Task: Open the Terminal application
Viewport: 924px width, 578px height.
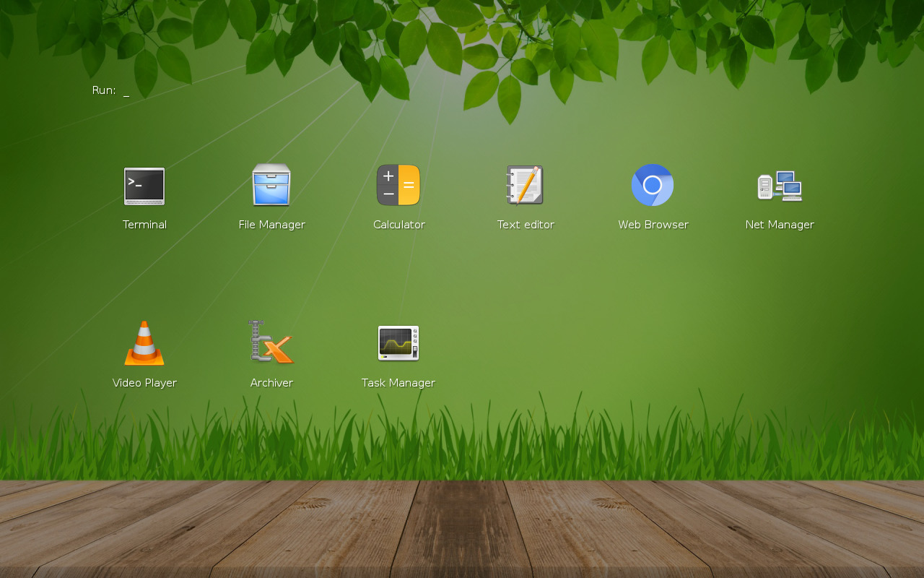Action: coord(144,186)
